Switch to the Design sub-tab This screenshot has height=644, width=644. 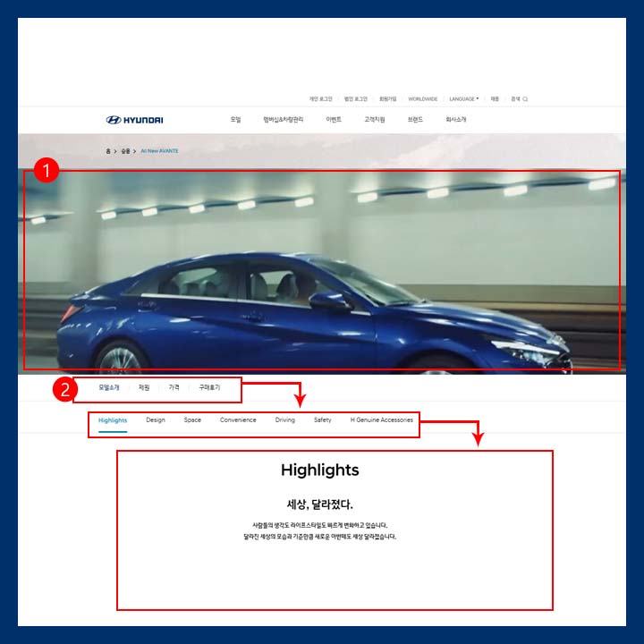(156, 419)
